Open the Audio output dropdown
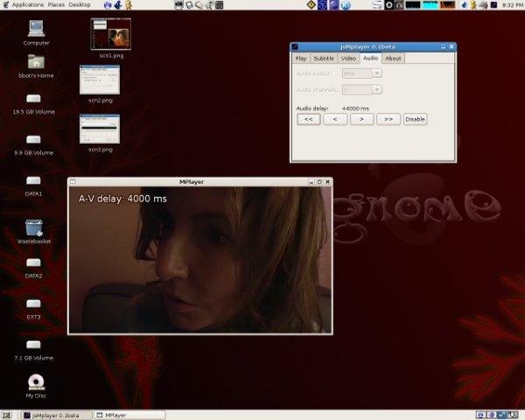525x420 pixels. pos(362,73)
